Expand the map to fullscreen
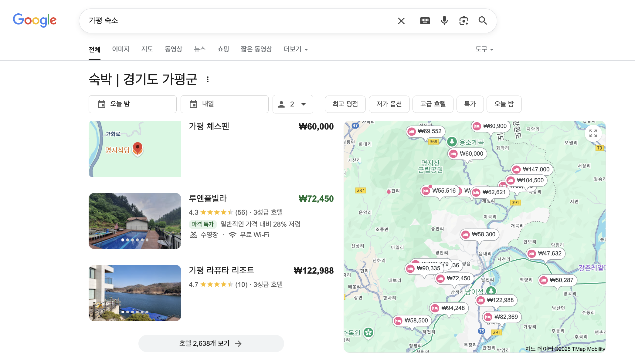 point(593,133)
